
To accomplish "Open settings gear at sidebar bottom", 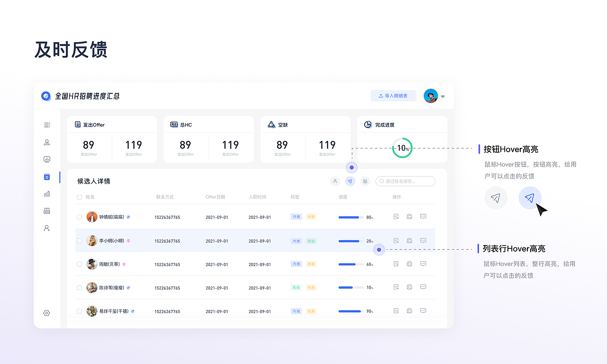I will pyautogui.click(x=46, y=313).
